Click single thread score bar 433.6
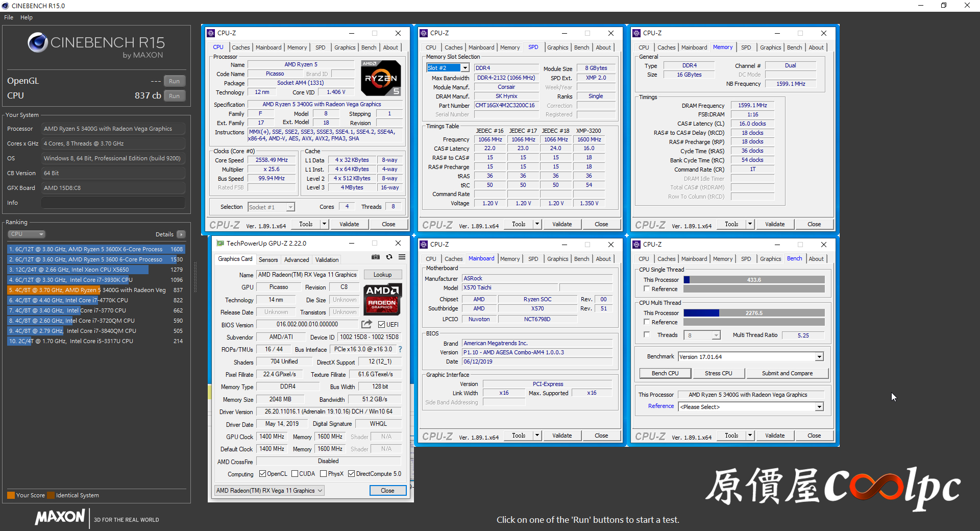The image size is (980, 531). 754,280
